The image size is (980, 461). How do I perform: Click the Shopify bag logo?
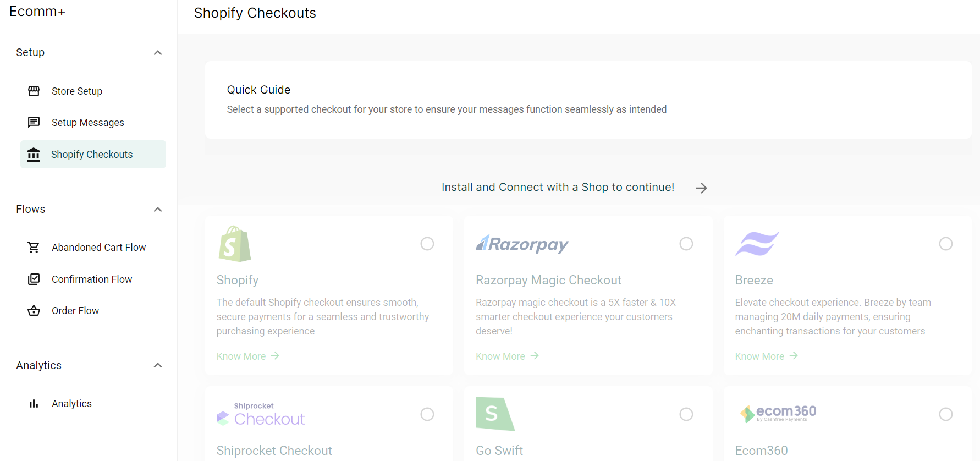234,244
